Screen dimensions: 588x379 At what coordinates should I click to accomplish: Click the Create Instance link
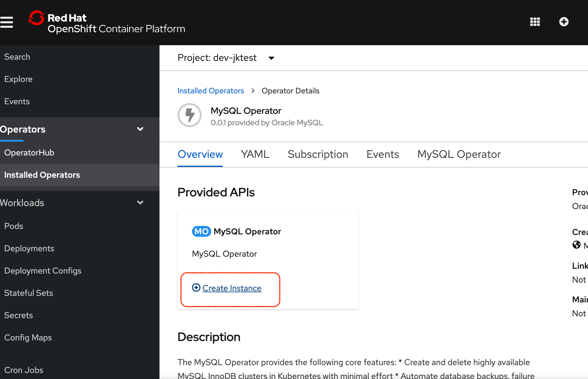[232, 288]
